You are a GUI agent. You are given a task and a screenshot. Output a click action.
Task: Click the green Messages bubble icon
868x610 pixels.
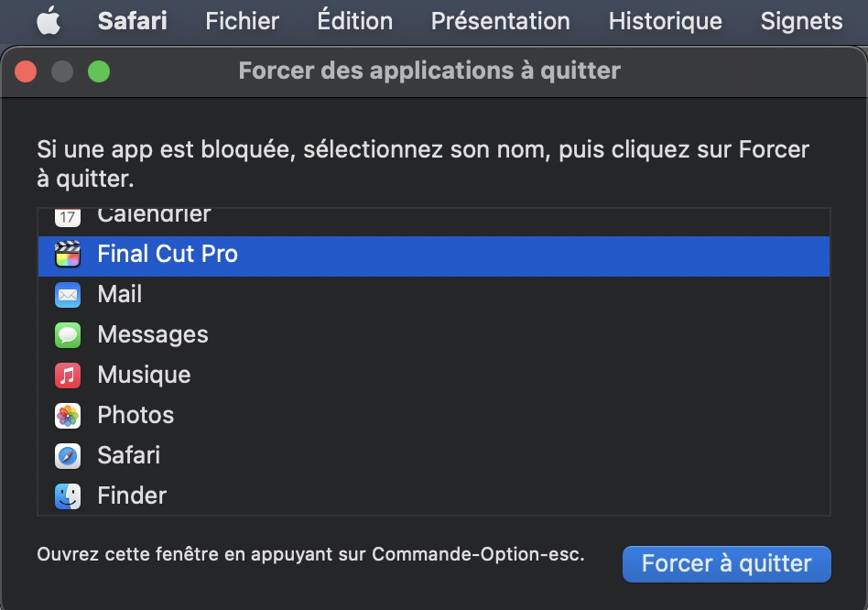click(x=68, y=335)
